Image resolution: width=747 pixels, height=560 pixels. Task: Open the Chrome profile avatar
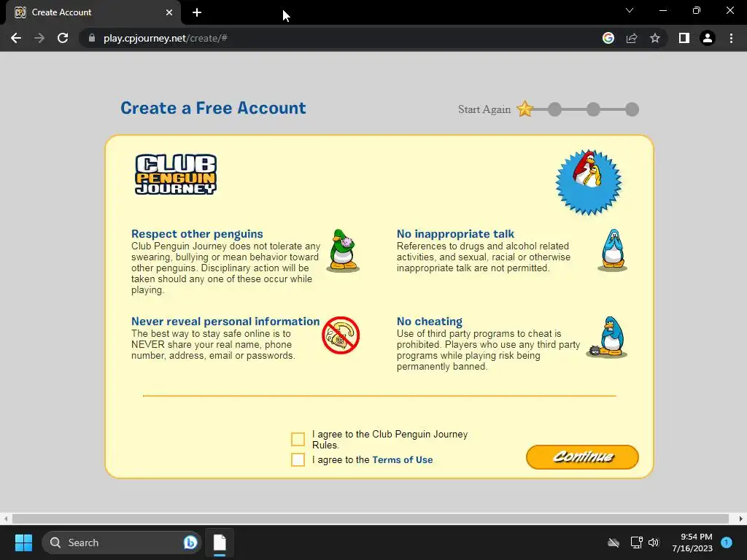tap(708, 38)
